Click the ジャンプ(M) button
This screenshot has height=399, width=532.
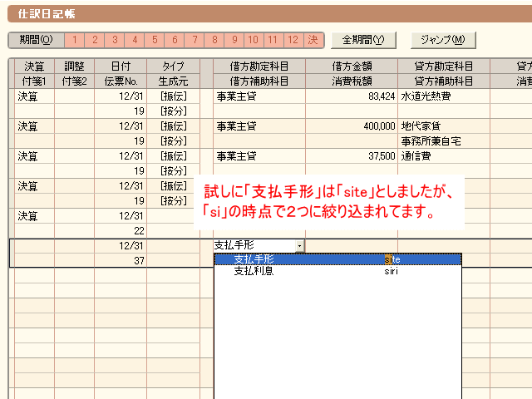(x=443, y=40)
